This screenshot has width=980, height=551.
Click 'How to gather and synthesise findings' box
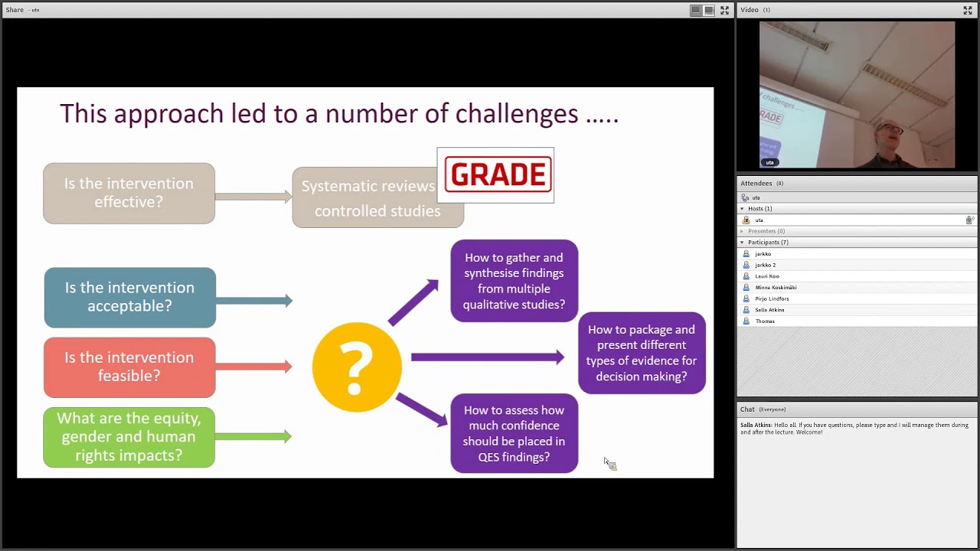[x=514, y=281]
